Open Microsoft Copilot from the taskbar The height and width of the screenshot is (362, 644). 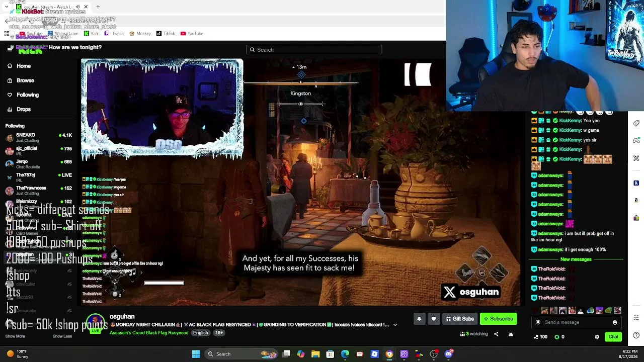click(x=301, y=354)
